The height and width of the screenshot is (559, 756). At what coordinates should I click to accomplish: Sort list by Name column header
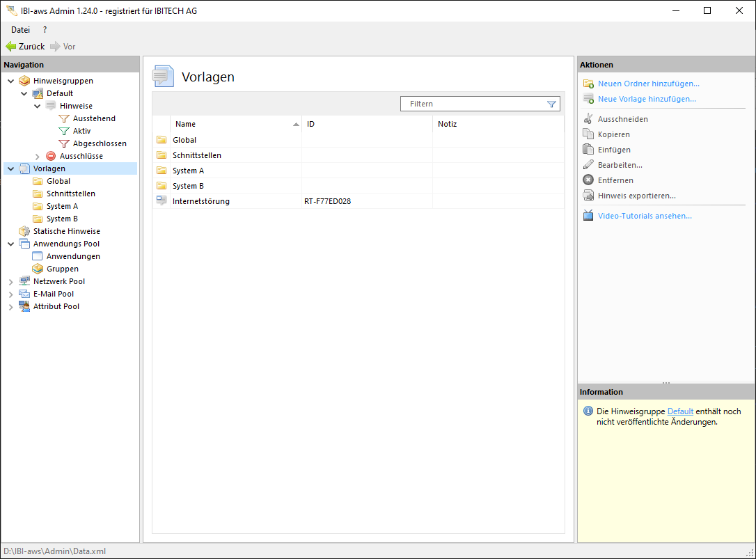pyautogui.click(x=186, y=124)
